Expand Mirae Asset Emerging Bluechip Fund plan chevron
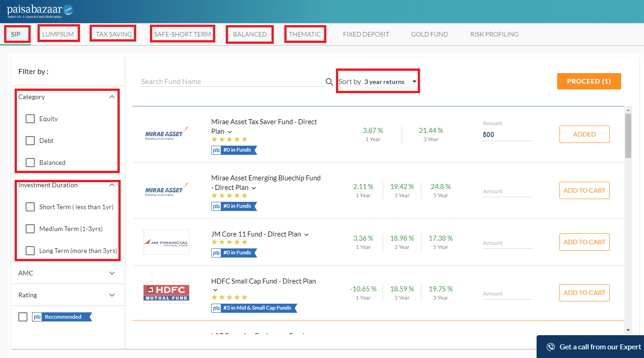The image size is (644, 358). [254, 188]
